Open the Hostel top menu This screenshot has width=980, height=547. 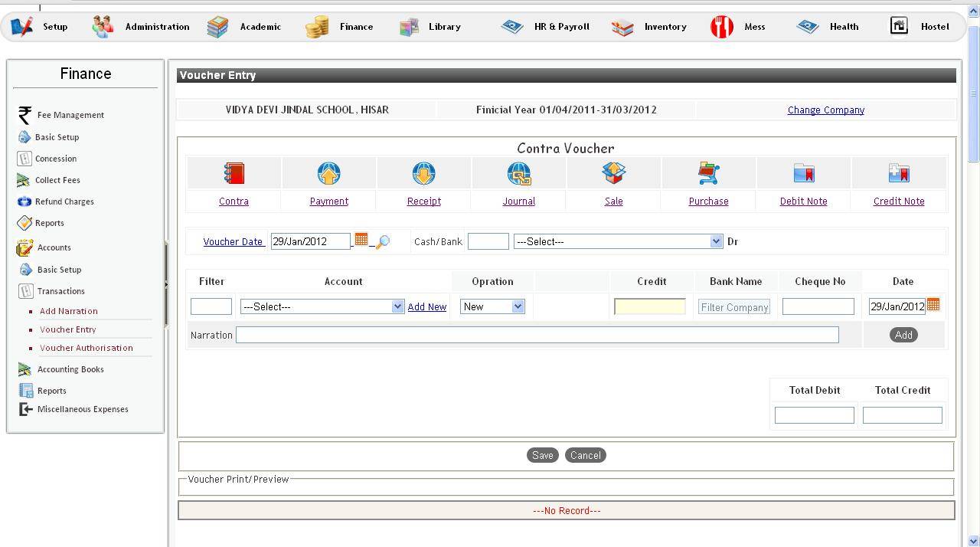[935, 26]
